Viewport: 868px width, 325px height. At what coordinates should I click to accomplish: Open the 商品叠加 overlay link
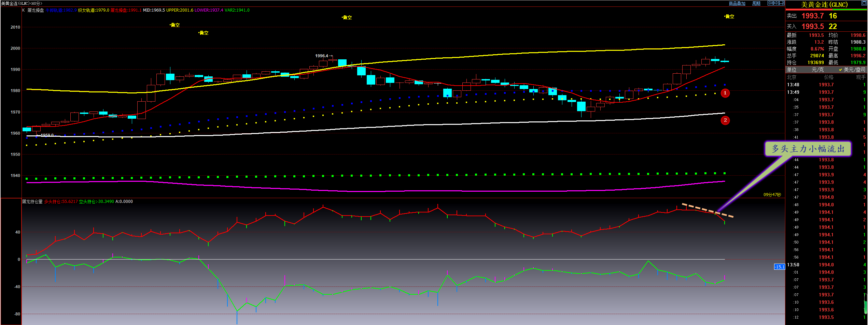click(737, 3)
